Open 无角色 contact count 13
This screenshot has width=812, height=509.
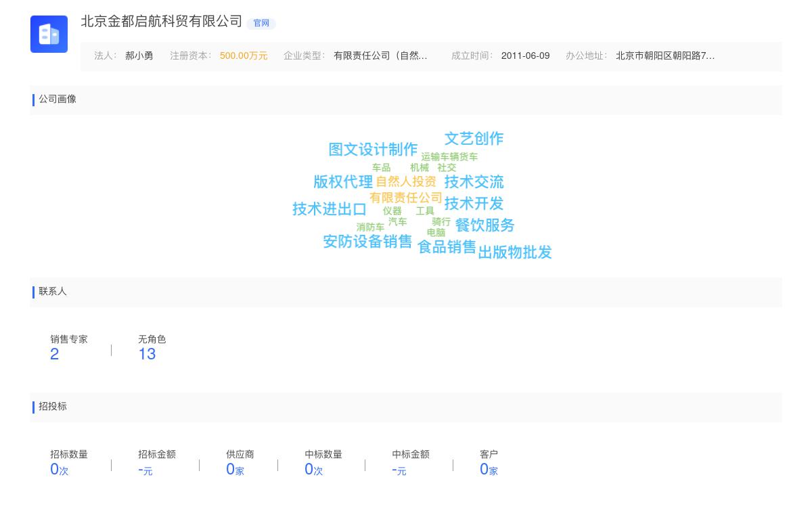point(147,354)
